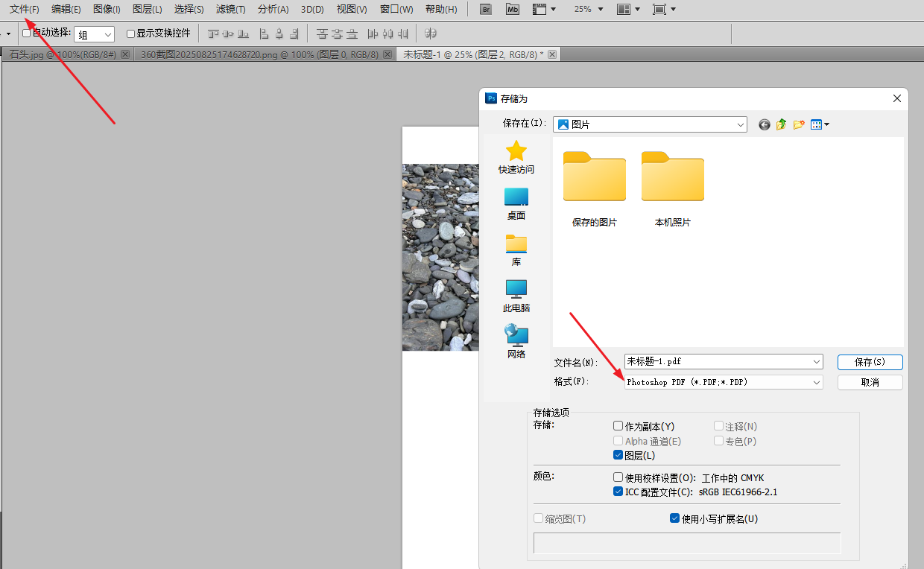Check the 作为副本(Y) save option
This screenshot has height=569, width=924.
point(618,426)
